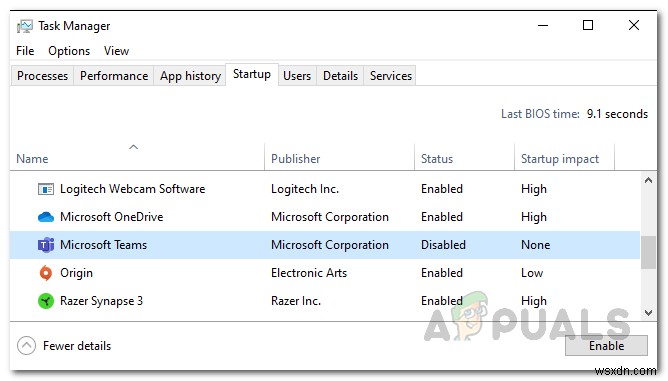Click the Task Manager app icon in title bar

(25, 26)
